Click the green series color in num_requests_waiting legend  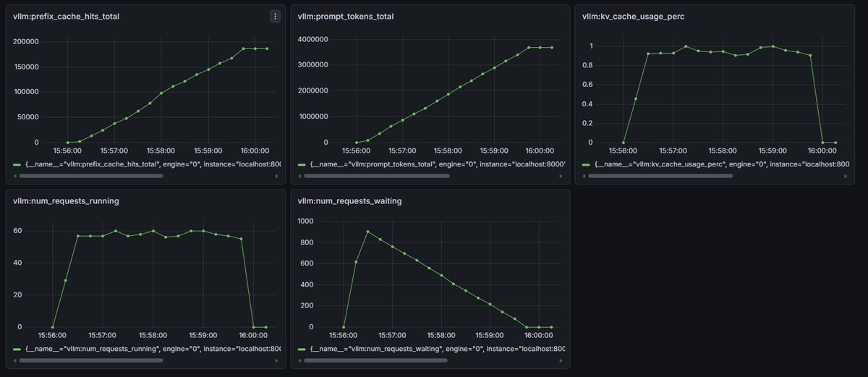point(302,349)
